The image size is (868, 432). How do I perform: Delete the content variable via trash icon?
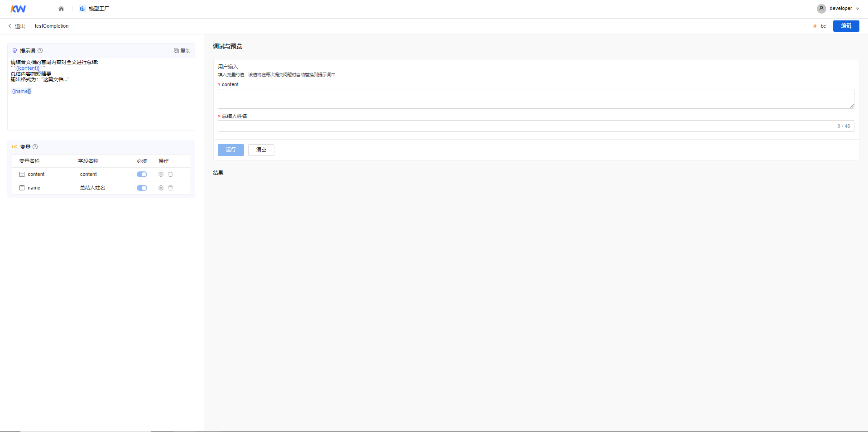171,174
